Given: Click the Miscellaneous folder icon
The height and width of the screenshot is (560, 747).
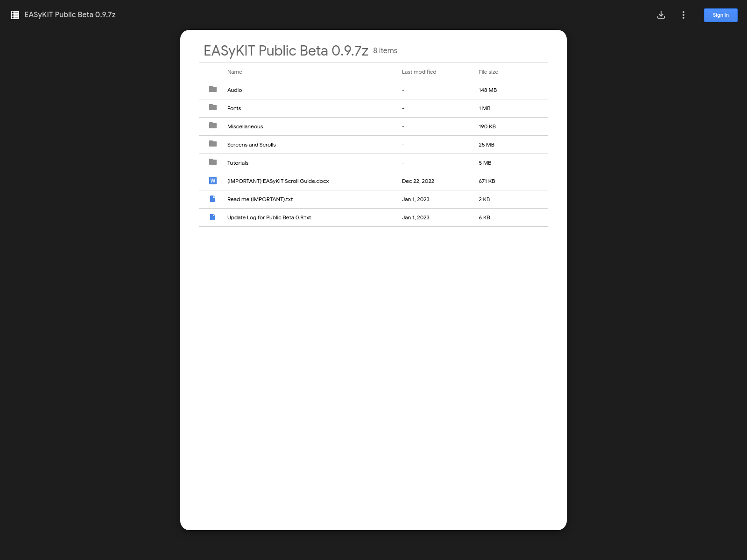Looking at the screenshot, I should (x=213, y=126).
